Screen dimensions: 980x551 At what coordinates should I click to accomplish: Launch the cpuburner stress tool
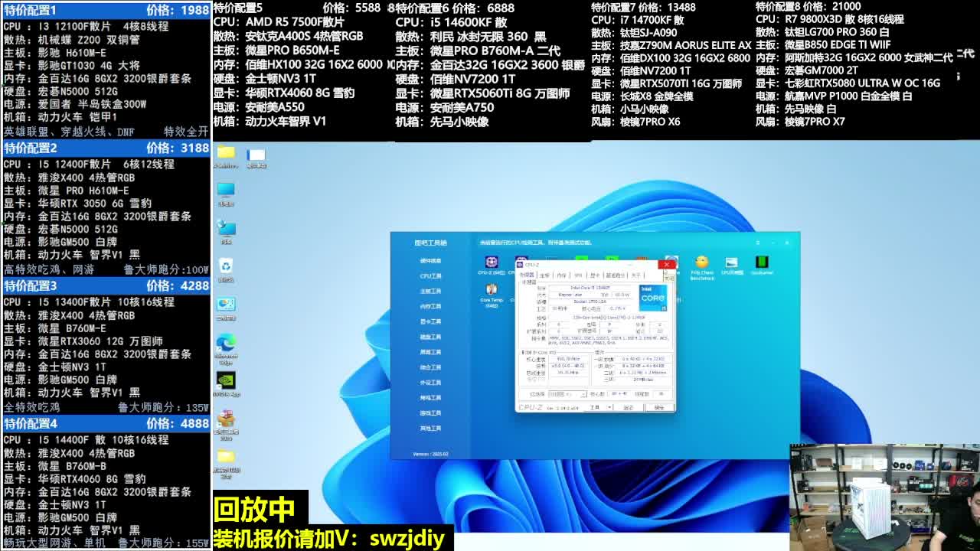(x=762, y=265)
